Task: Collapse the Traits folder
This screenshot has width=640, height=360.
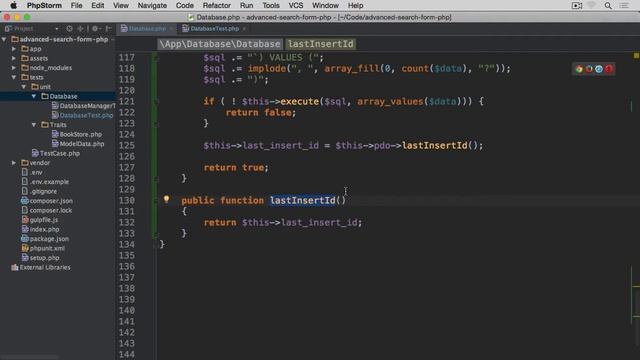Action: (34, 124)
